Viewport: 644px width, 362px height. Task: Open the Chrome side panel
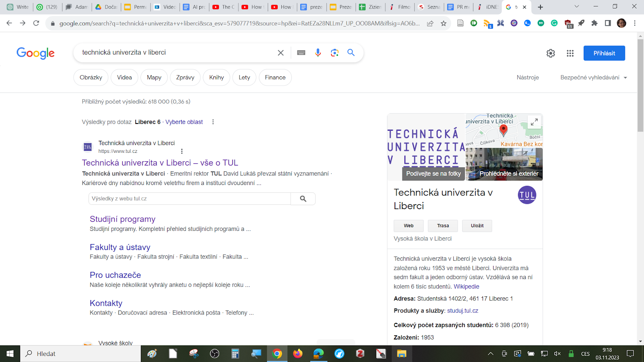tap(608, 23)
